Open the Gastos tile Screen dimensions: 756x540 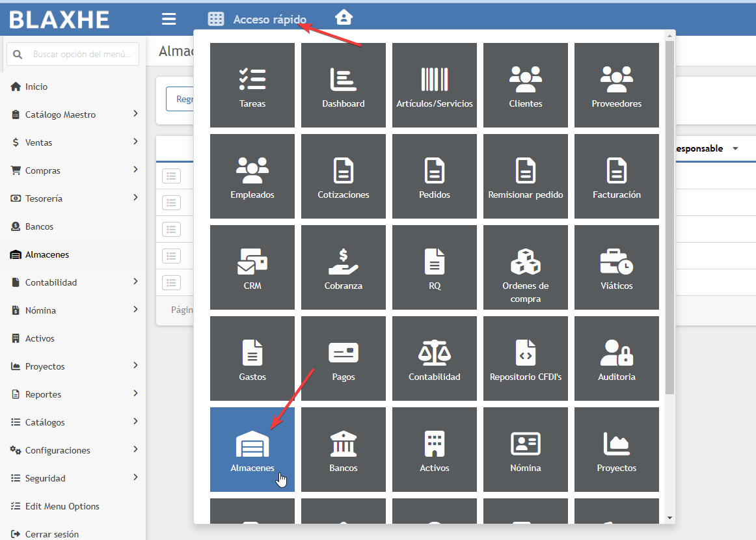pyautogui.click(x=252, y=358)
